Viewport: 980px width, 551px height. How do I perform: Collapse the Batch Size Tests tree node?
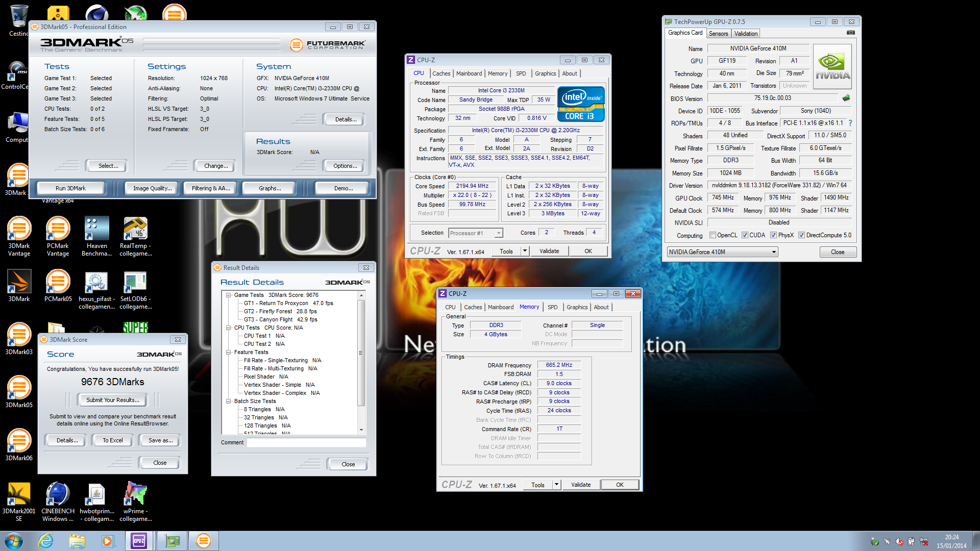click(x=229, y=402)
